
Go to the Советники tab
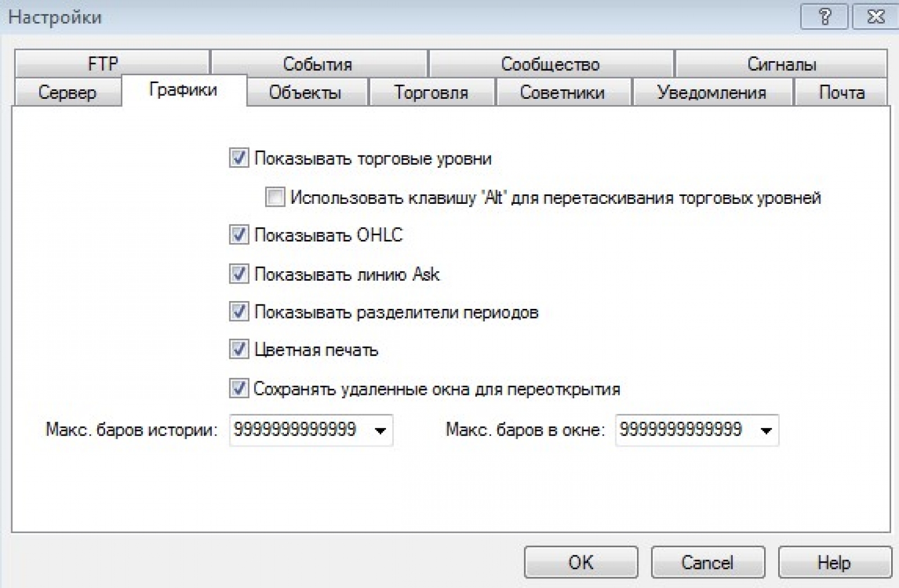(562, 93)
